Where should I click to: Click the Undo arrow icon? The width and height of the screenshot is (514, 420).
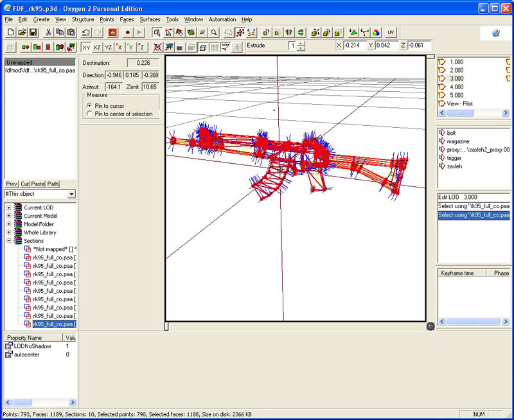[x=85, y=32]
